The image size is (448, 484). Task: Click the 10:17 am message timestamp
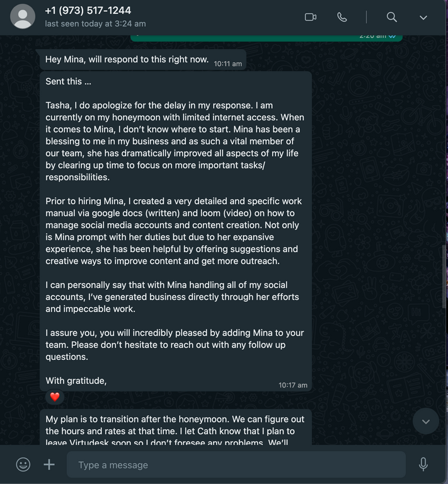coord(293,385)
